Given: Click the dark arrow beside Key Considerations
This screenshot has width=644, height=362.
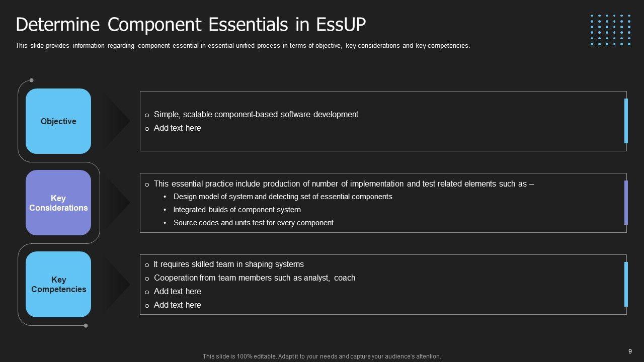Looking at the screenshot, I should [x=117, y=203].
